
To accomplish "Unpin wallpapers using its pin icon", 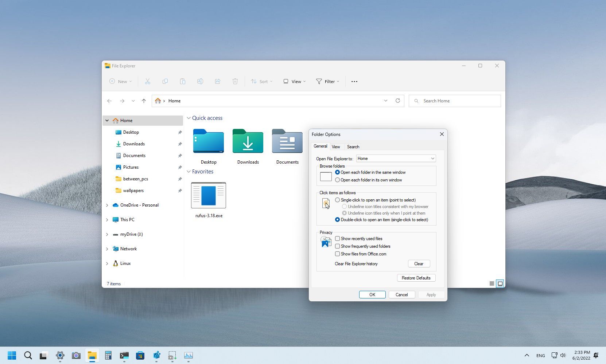I will click(180, 191).
